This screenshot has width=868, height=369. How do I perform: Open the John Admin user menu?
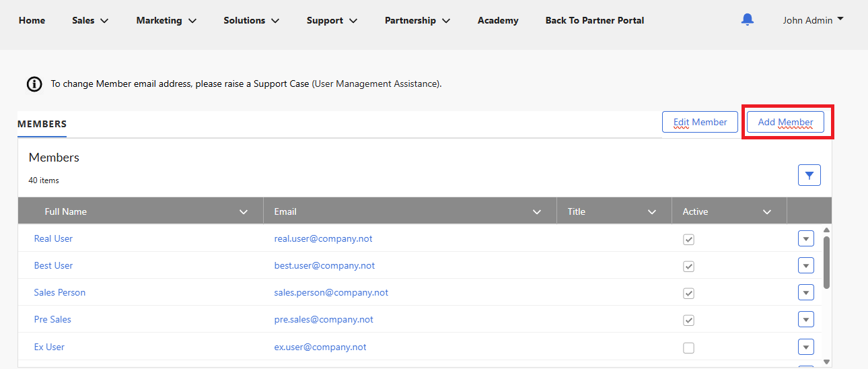click(813, 20)
